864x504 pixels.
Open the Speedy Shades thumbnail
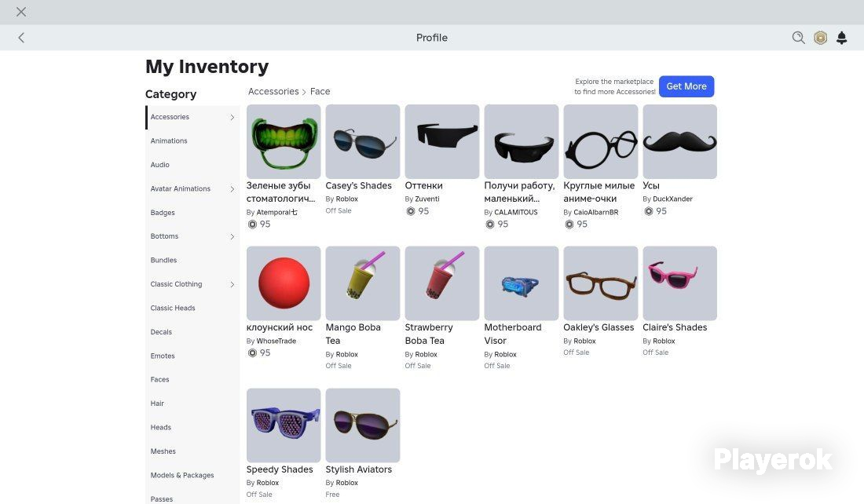point(284,425)
